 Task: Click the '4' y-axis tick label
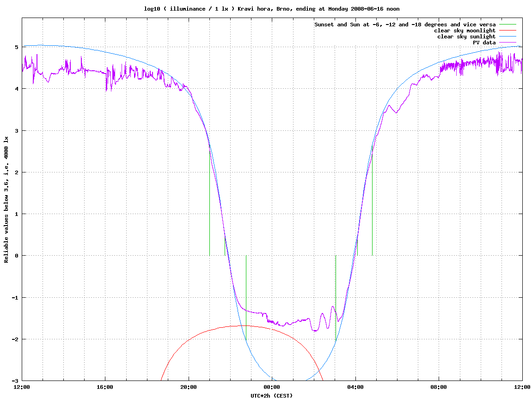coord(17,89)
